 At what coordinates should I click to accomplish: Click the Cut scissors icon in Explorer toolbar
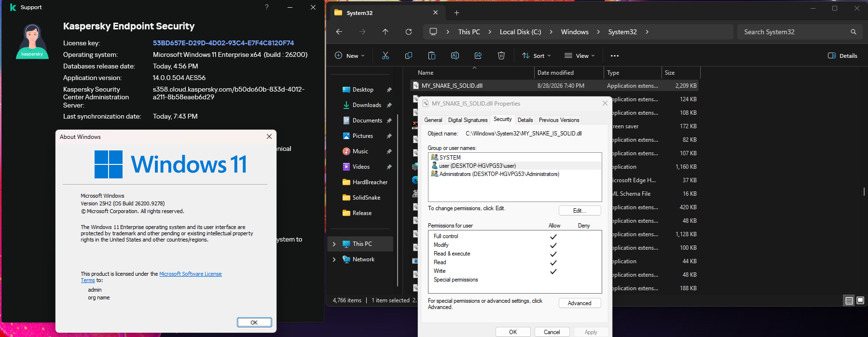coord(385,55)
